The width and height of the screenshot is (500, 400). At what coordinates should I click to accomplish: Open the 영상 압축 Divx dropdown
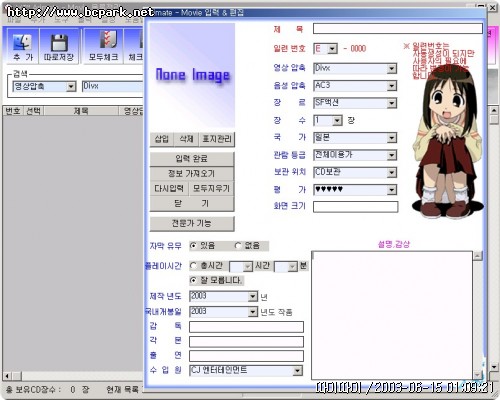click(x=392, y=69)
